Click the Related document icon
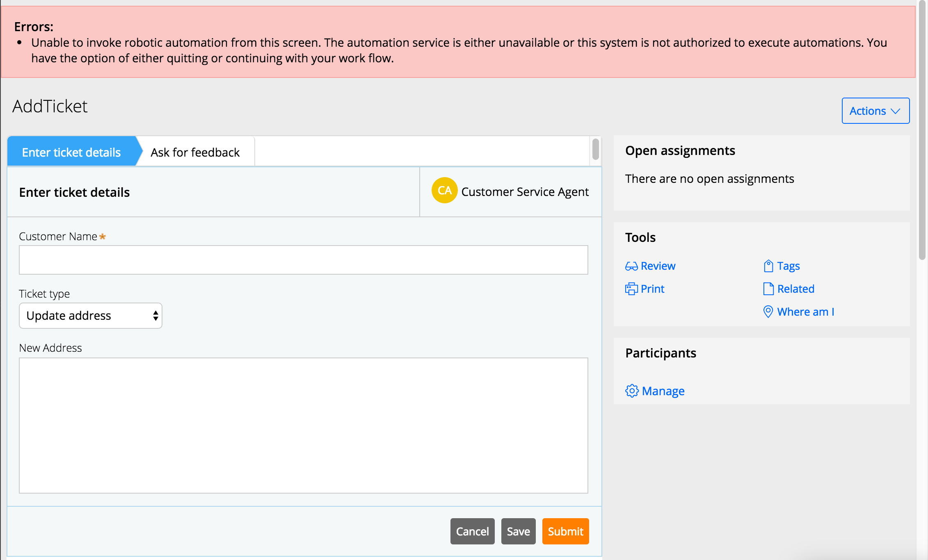928x560 pixels. pyautogui.click(x=768, y=289)
